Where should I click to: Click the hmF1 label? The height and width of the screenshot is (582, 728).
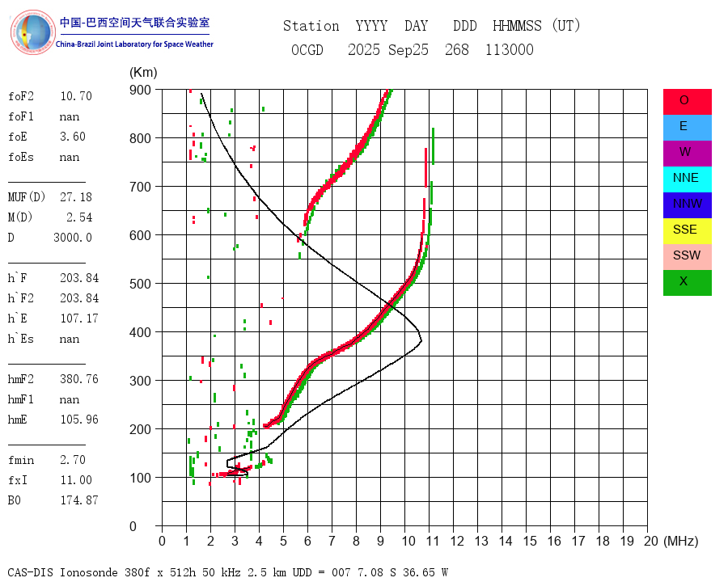pyautogui.click(x=21, y=399)
